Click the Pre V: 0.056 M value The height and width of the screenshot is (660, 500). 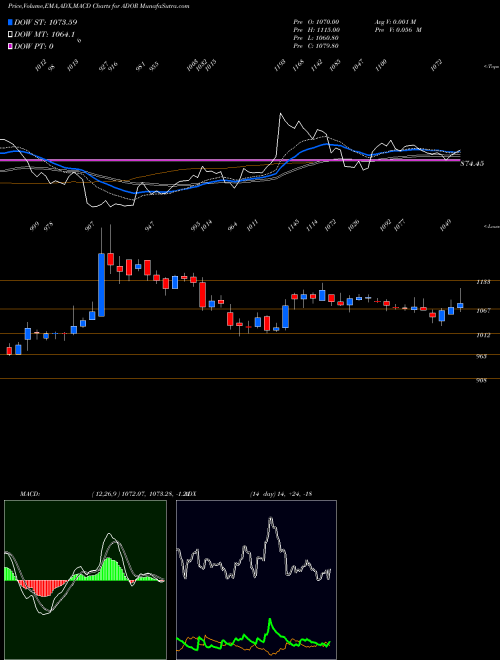(398, 30)
